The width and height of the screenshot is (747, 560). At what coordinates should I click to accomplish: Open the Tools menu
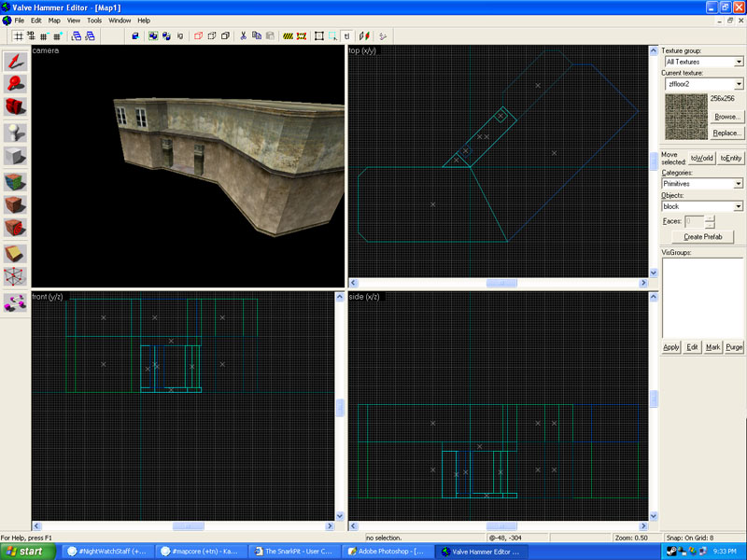point(94,20)
